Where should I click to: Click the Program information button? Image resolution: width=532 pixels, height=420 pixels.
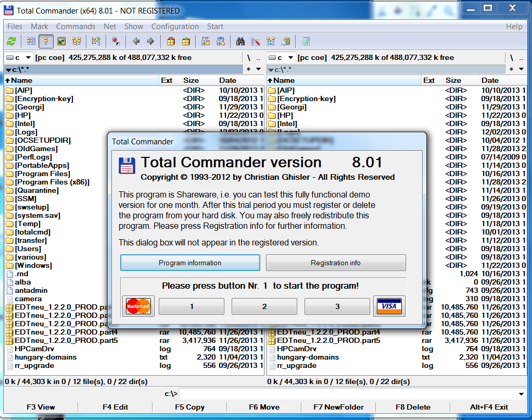point(190,263)
